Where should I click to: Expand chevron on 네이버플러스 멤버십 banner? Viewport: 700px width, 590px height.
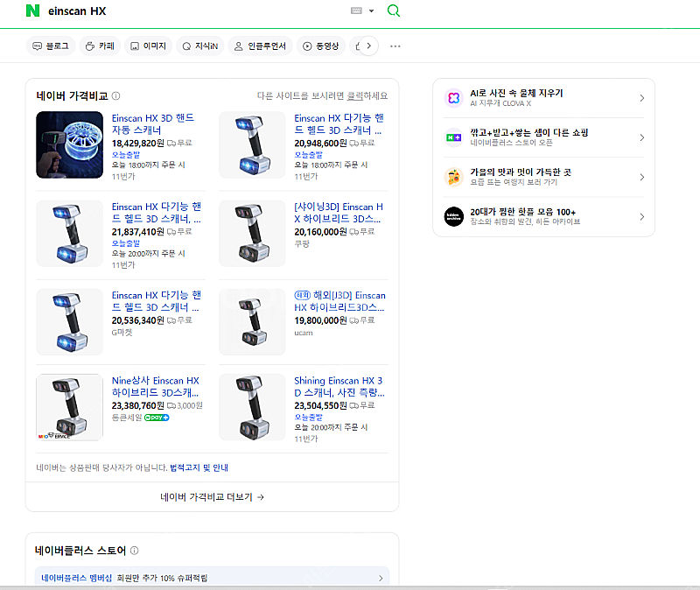pyautogui.click(x=381, y=578)
